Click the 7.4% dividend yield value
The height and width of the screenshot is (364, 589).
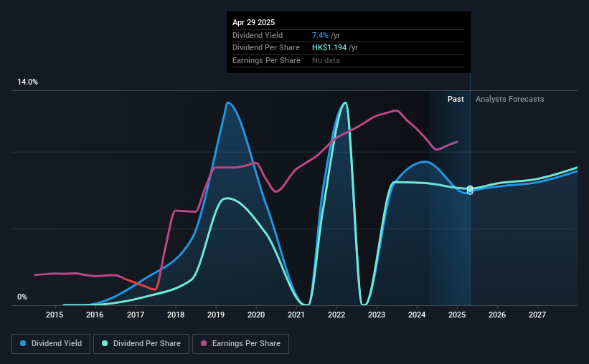coord(320,35)
